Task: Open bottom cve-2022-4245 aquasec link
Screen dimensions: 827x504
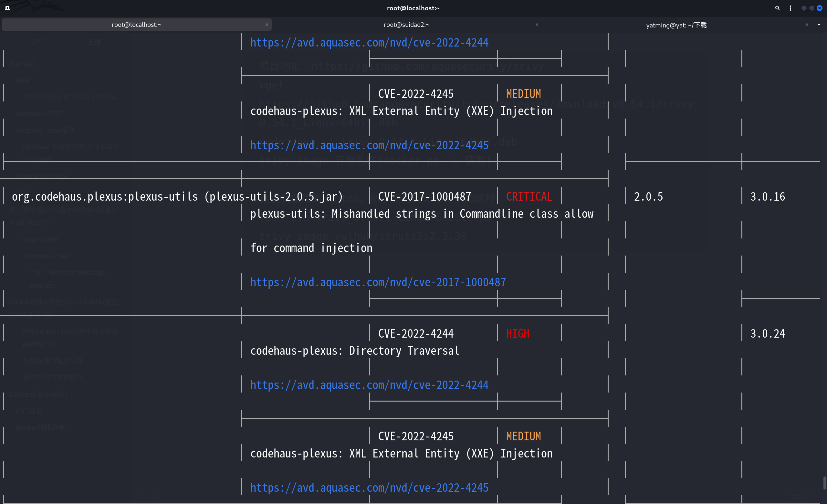Action: (369, 488)
